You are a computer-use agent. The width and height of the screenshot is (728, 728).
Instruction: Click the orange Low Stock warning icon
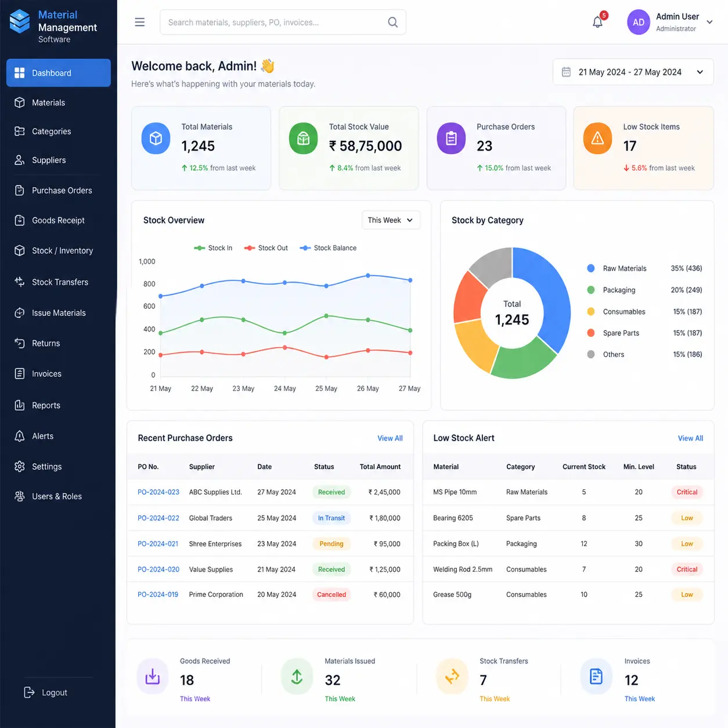point(597,138)
